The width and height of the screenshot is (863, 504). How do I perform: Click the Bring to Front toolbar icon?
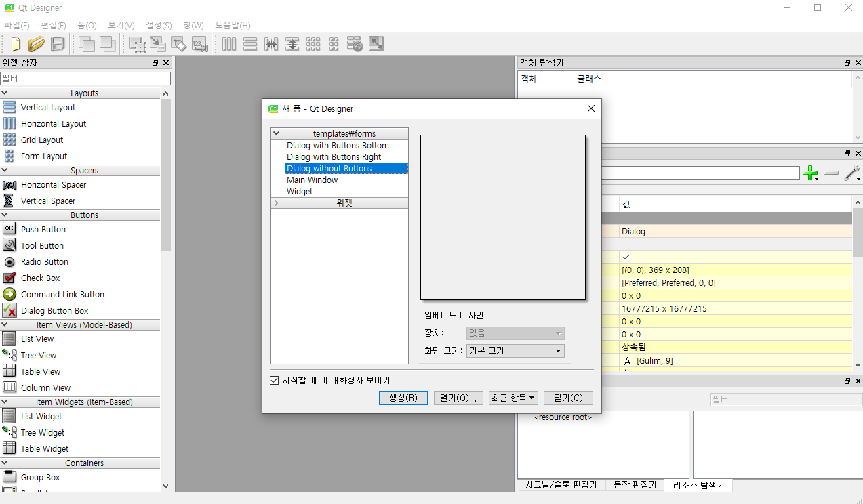(107, 44)
